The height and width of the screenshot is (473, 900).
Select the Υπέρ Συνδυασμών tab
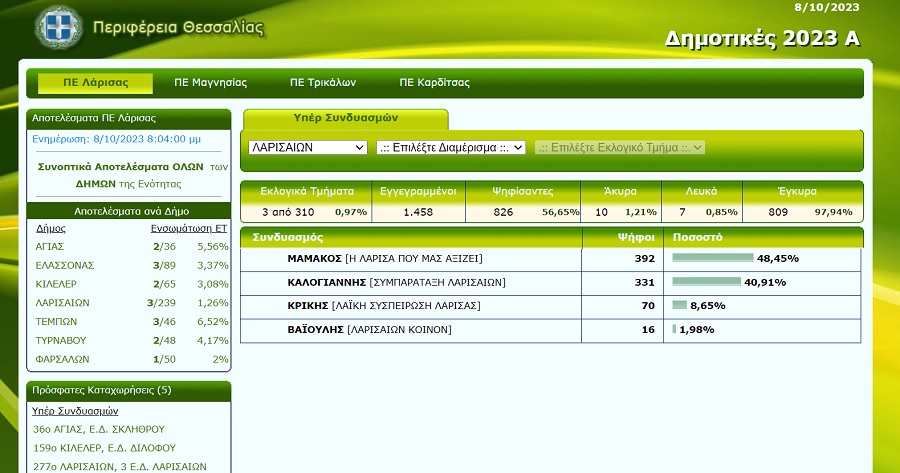click(x=346, y=118)
